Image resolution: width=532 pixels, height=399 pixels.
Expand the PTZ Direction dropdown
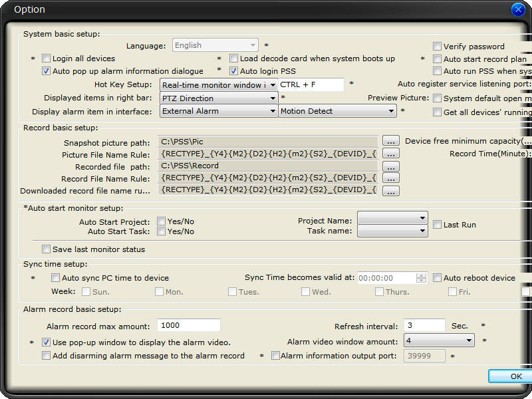(x=273, y=98)
